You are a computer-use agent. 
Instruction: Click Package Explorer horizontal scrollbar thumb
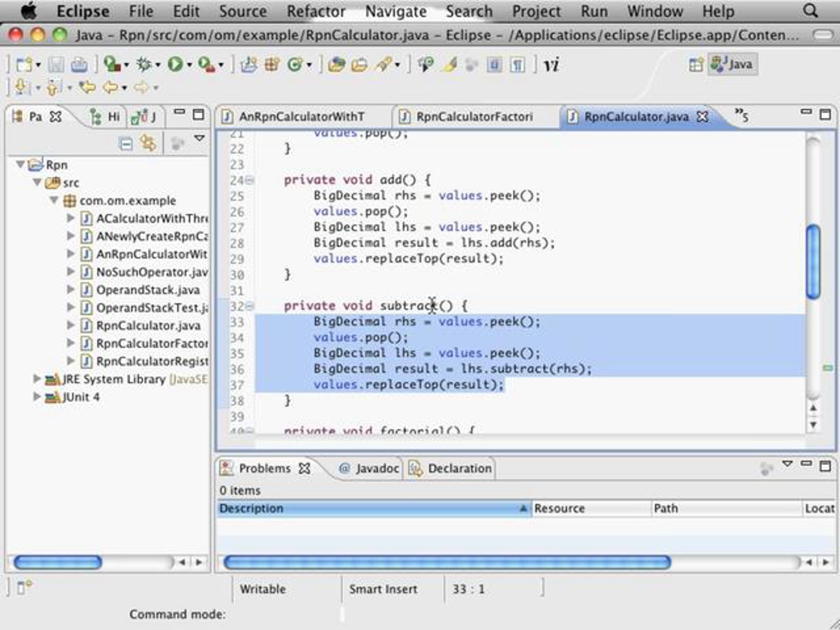pos(58,562)
